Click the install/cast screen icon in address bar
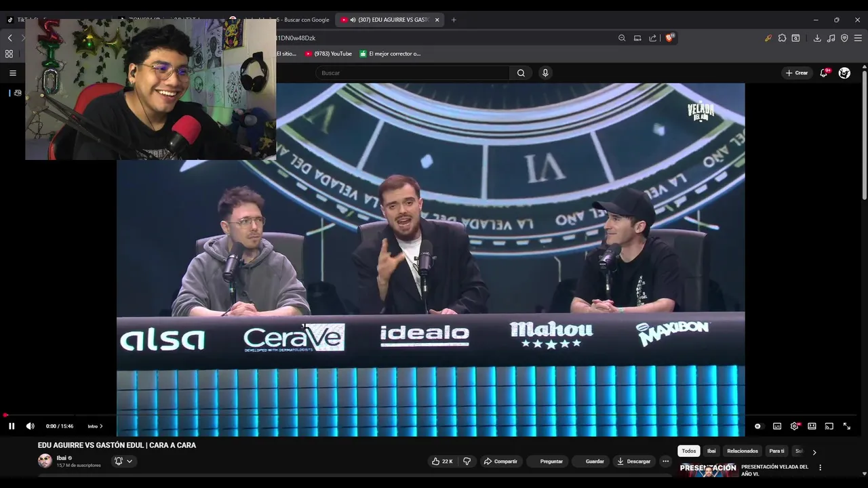Image resolution: width=868 pixels, height=488 pixels. coord(637,38)
